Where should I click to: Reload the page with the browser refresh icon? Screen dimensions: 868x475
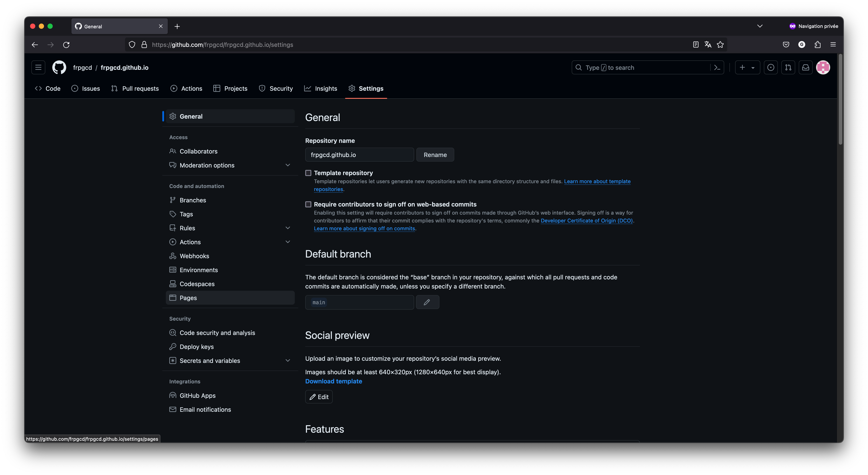click(66, 44)
